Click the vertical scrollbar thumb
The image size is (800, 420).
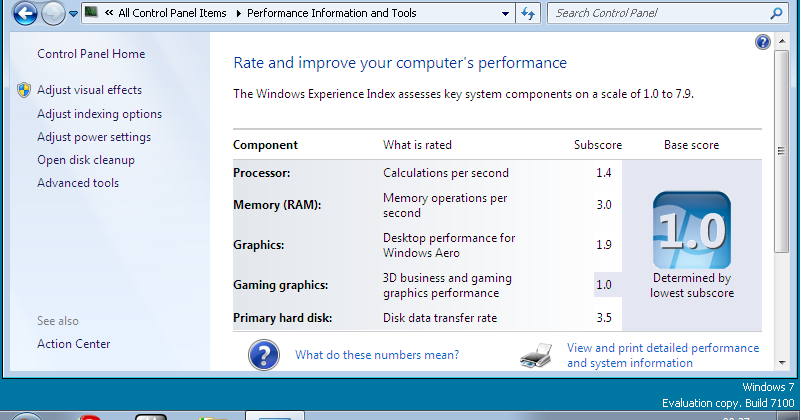tap(782, 151)
